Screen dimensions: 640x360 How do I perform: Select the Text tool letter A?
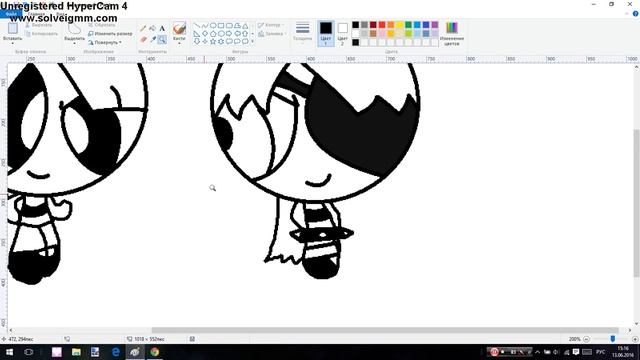pyautogui.click(x=162, y=29)
